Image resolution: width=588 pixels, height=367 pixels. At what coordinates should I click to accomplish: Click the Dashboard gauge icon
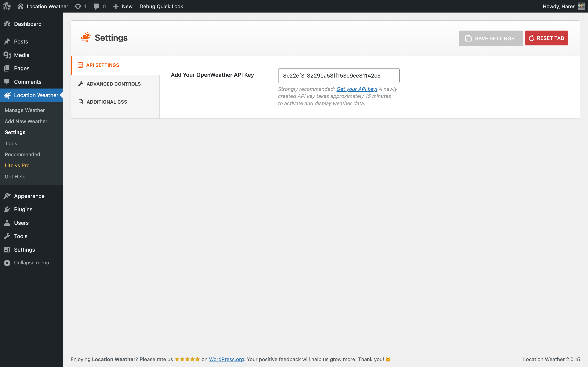tap(7, 24)
